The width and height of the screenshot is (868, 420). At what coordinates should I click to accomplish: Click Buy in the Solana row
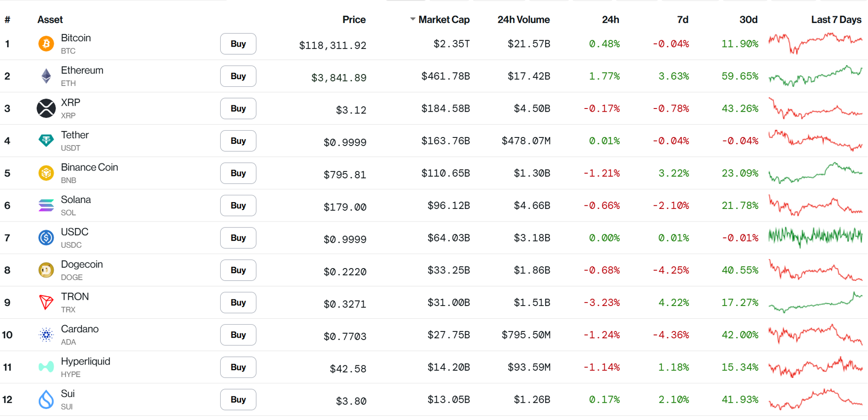[238, 205]
